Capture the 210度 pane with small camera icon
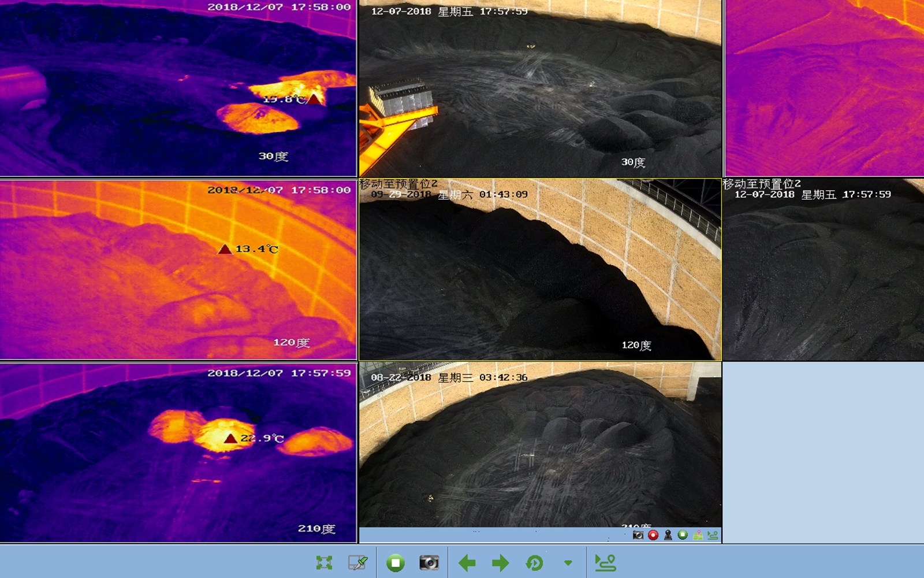This screenshot has width=924, height=578. (638, 535)
